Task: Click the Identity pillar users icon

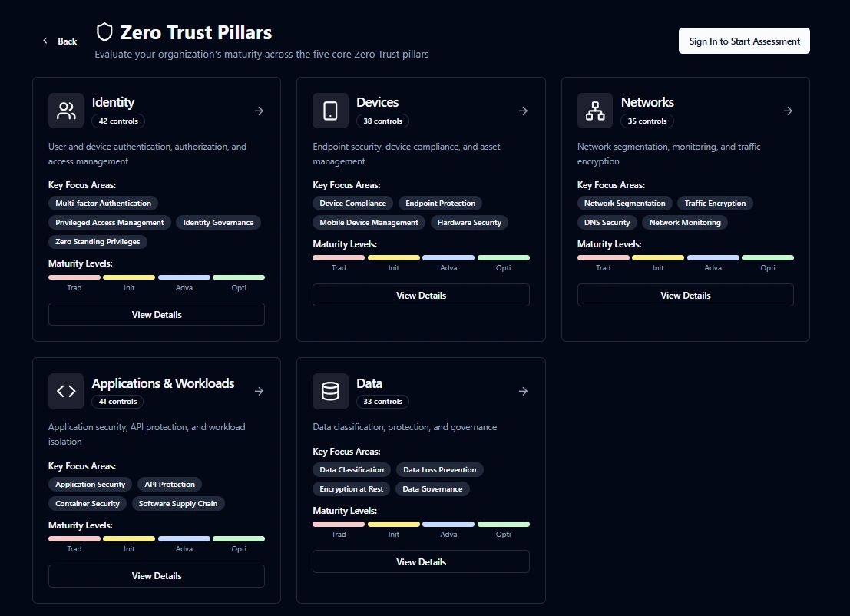Action: 66,111
